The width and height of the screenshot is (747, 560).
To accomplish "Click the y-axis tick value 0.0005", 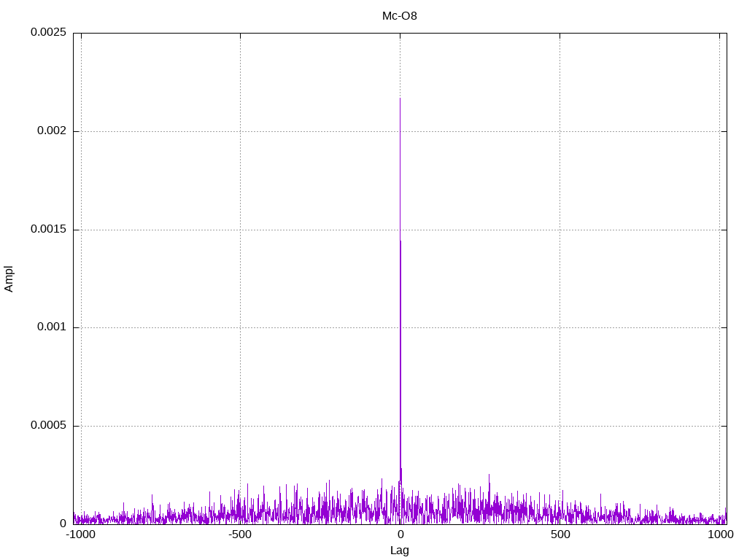I will point(48,425).
